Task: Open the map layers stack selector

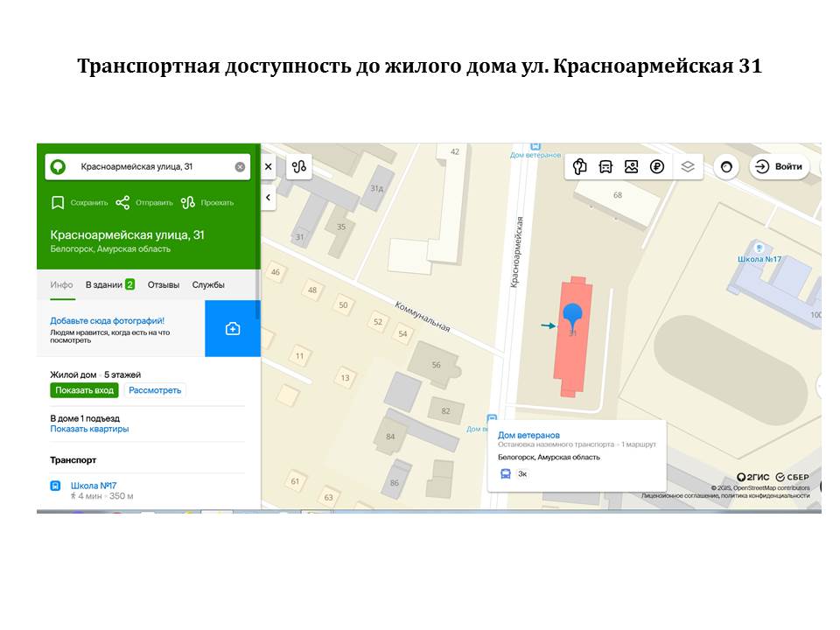Action: click(x=688, y=166)
